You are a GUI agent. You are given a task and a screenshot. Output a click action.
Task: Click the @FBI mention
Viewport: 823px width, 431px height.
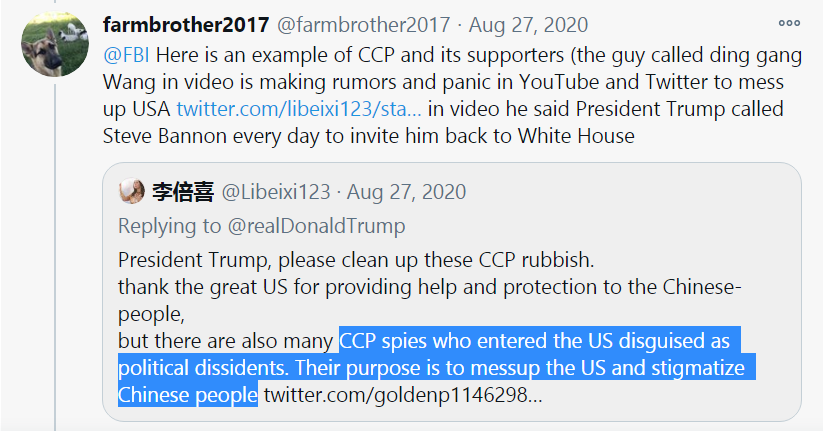coord(125,52)
